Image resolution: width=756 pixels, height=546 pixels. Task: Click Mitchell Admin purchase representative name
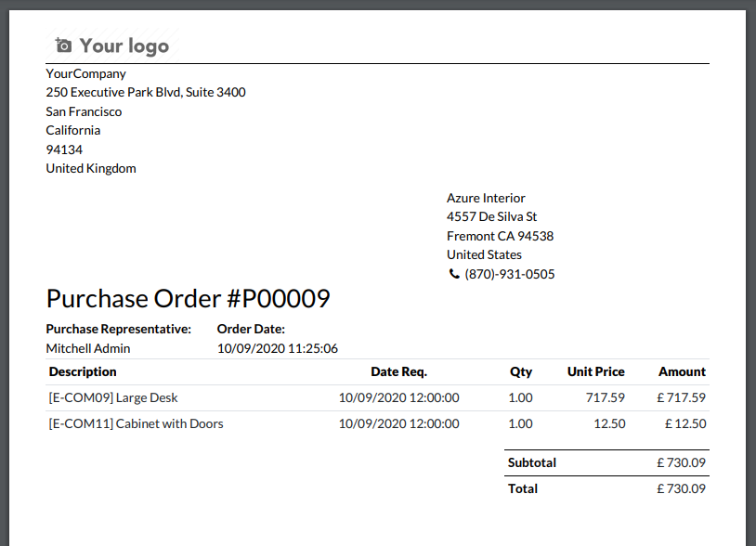(88, 348)
